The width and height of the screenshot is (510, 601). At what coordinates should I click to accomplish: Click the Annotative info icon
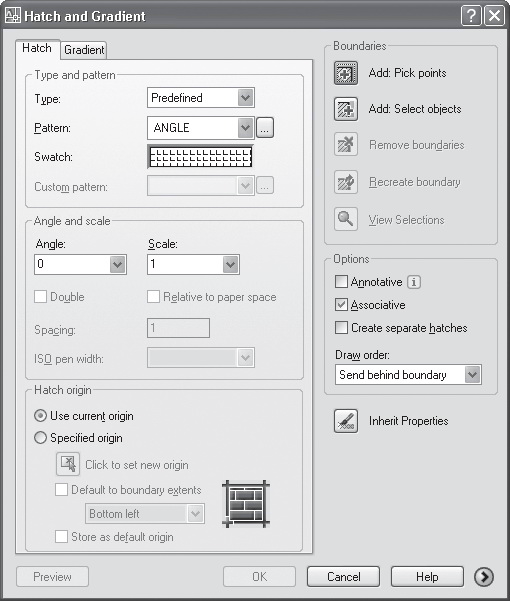pos(413,282)
